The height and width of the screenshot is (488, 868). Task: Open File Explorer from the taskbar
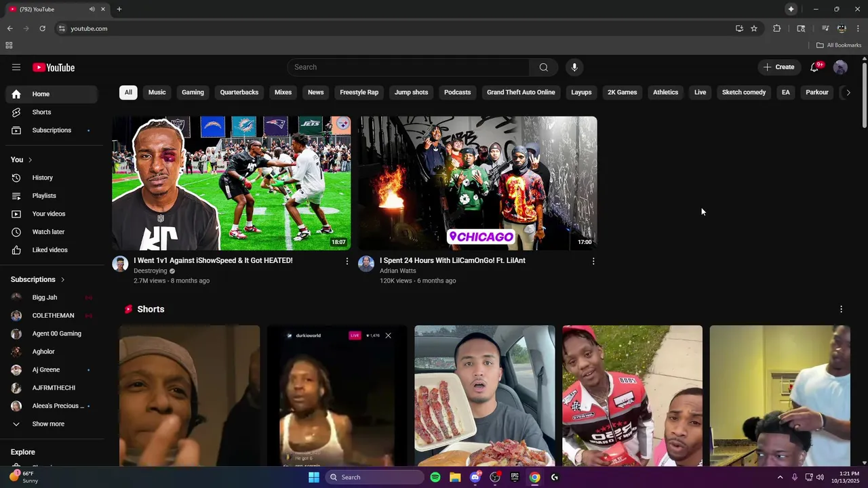click(x=455, y=477)
